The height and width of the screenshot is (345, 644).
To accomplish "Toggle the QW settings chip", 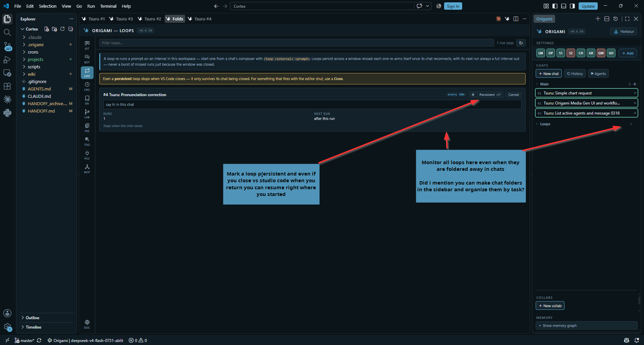I will coord(601,53).
